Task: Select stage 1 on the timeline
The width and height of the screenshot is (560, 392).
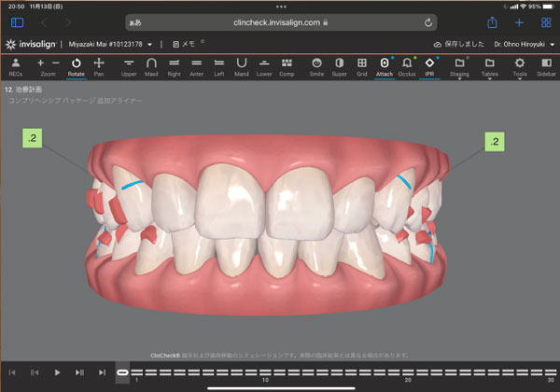Action: coord(137,372)
